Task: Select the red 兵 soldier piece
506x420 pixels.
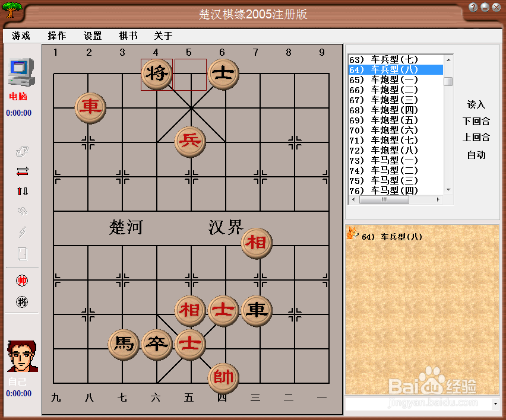Action: tap(190, 142)
